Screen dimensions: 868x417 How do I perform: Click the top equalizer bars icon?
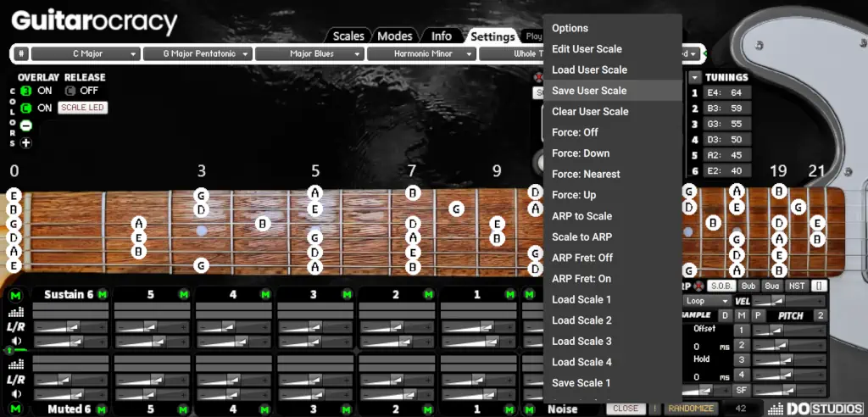coord(16,313)
